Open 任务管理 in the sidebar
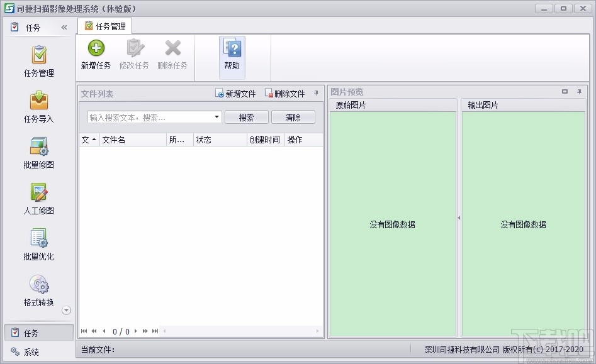 [39, 62]
